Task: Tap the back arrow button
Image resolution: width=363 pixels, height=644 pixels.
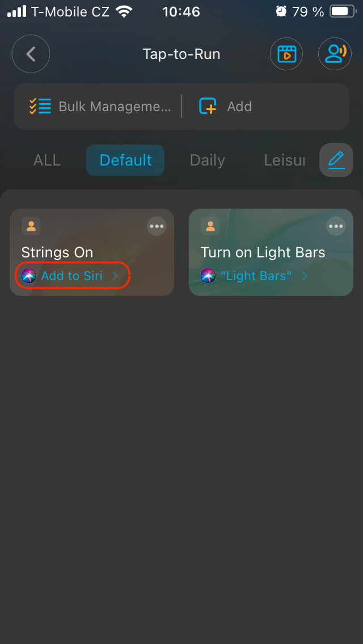Action: [x=31, y=54]
